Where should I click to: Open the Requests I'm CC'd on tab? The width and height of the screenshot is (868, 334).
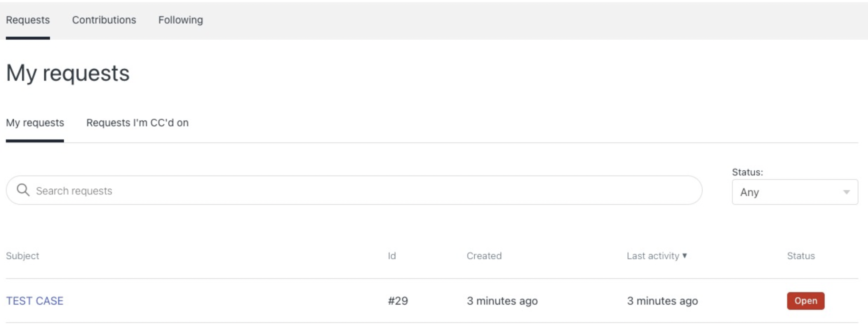tap(137, 123)
